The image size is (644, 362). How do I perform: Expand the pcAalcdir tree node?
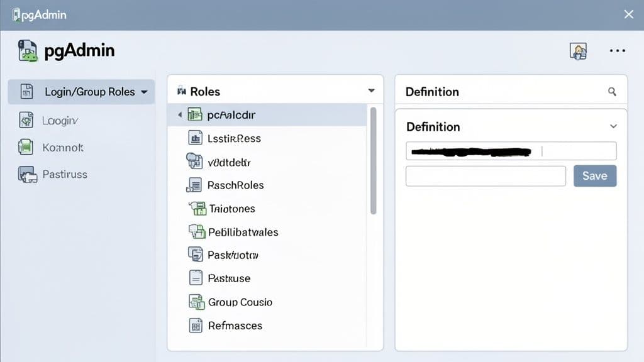pyautogui.click(x=179, y=114)
